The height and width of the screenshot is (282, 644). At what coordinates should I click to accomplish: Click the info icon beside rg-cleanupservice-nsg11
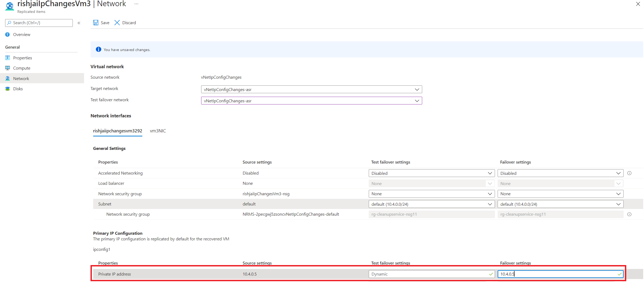point(629,214)
